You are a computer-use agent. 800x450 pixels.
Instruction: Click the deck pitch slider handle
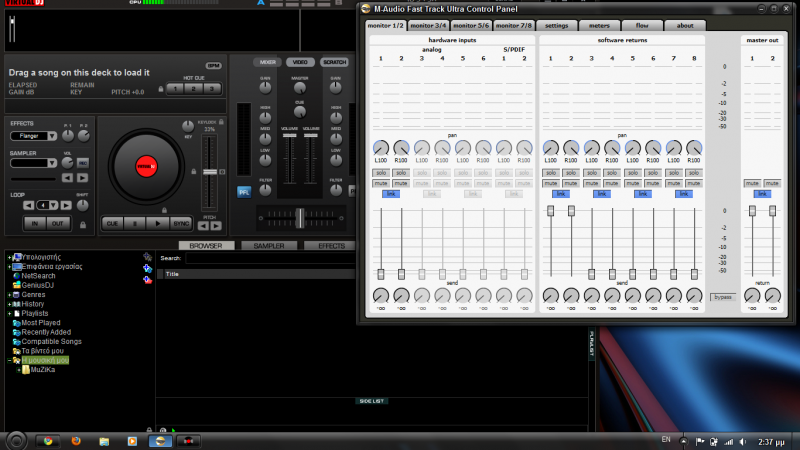(x=210, y=172)
